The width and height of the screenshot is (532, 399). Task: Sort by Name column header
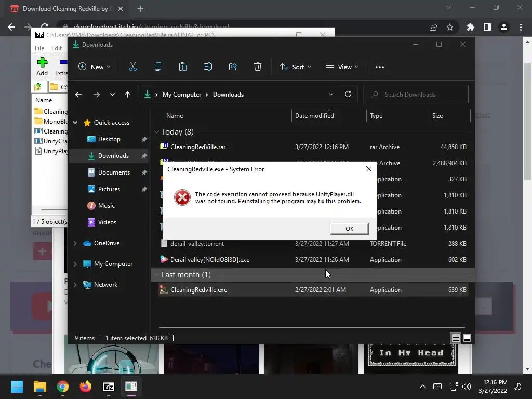(175, 116)
